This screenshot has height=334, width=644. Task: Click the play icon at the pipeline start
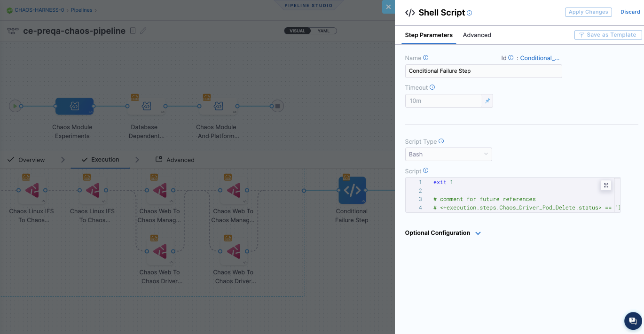tap(15, 106)
